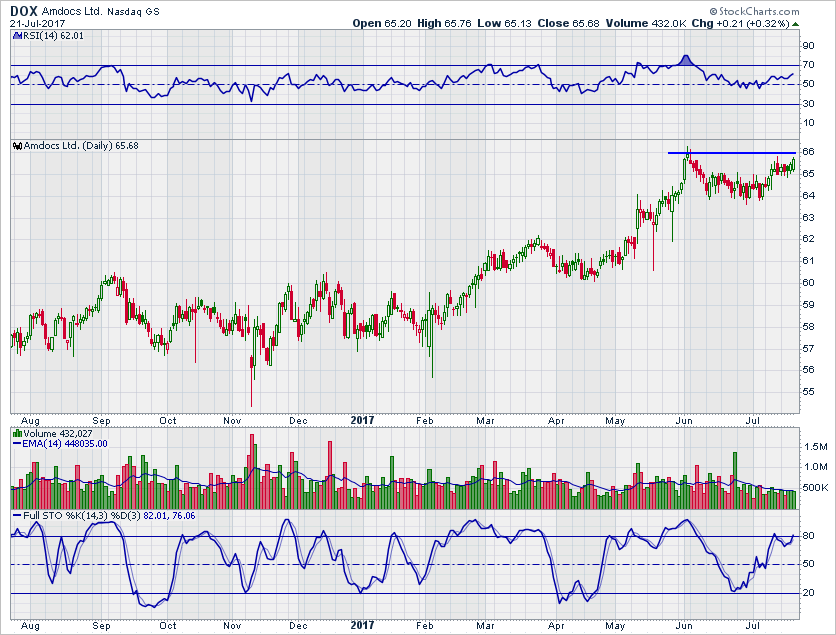Viewport: 836px width, 635px height.
Task: Click the stochastic 80 axis label
Action: 809,536
